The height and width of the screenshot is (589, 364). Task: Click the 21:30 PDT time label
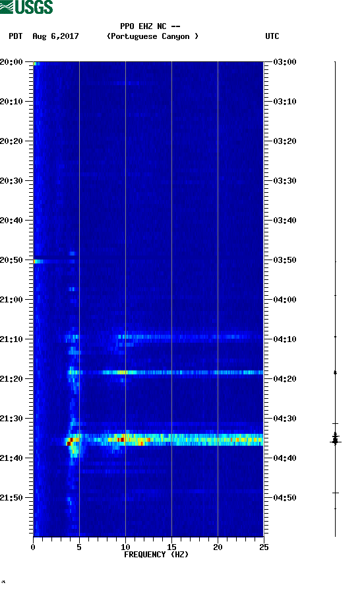(11, 419)
